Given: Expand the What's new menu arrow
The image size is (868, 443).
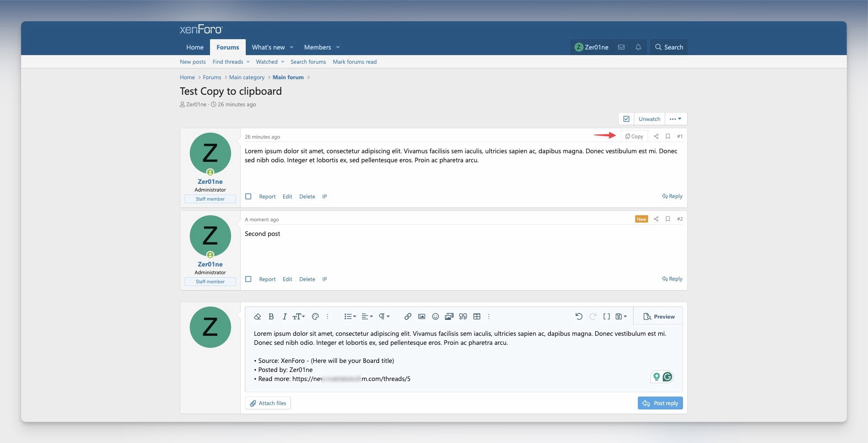Looking at the screenshot, I should click(x=292, y=47).
